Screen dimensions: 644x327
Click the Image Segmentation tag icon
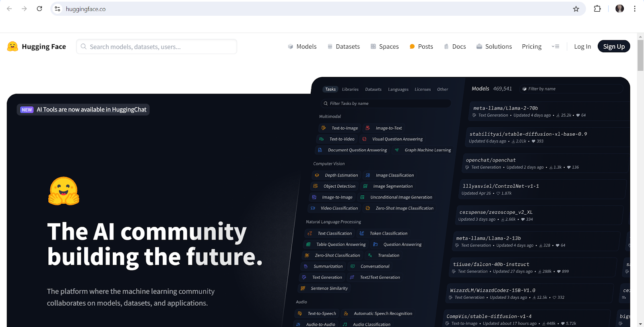click(365, 186)
